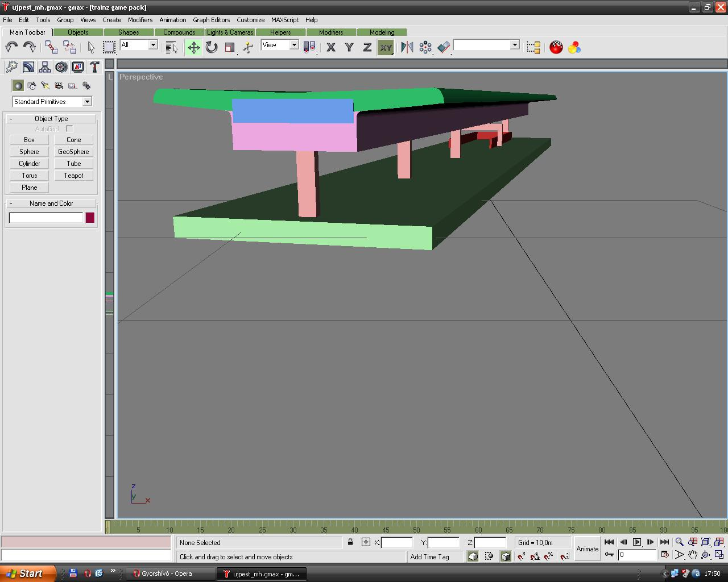The height and width of the screenshot is (582, 728).
Task: Open the Track View schematic icon
Action: coord(533,47)
